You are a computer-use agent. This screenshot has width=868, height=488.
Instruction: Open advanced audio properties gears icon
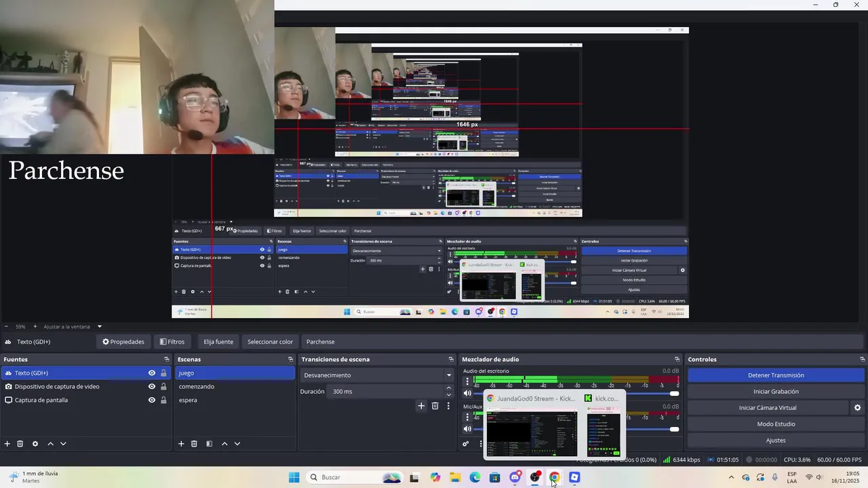coord(466,444)
